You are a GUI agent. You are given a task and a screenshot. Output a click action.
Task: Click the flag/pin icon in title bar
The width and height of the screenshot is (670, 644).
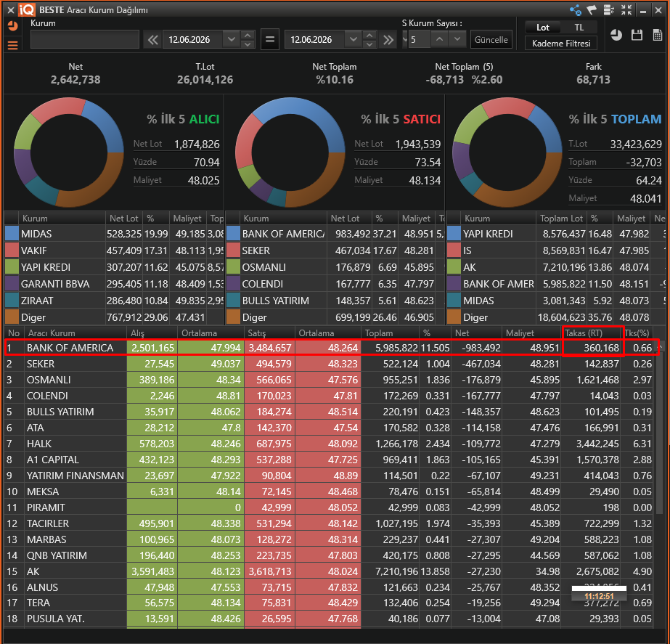(x=592, y=10)
